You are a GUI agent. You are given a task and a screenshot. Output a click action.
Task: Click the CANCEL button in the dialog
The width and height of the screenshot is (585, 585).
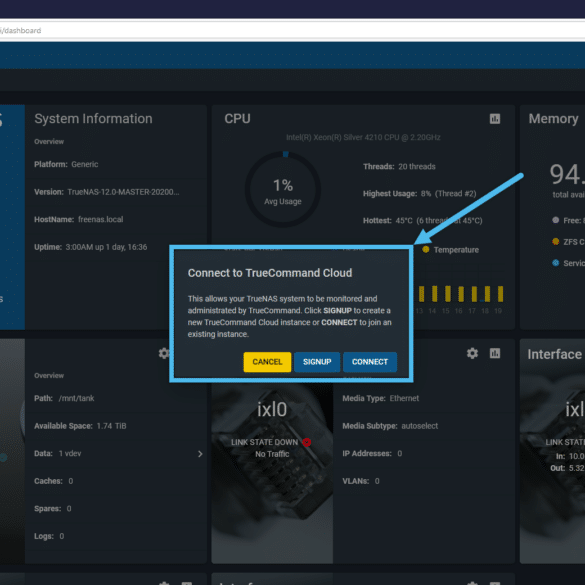pyautogui.click(x=267, y=362)
